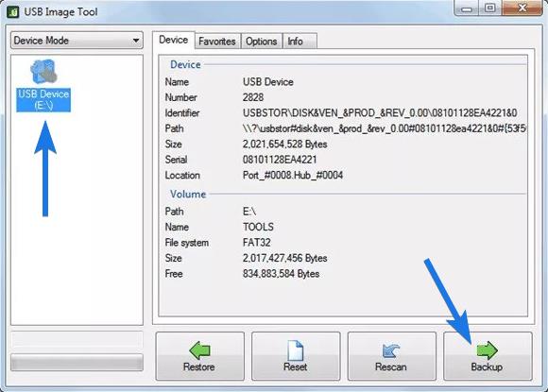The height and width of the screenshot is (392, 548).
Task: Open the Device Mode dropdown
Action: pos(77,41)
